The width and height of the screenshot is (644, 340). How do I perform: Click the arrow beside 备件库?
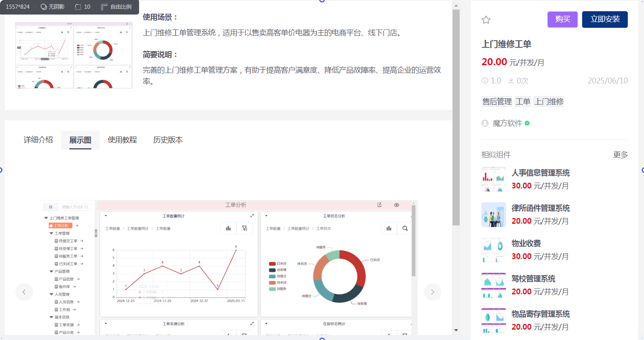point(74,286)
